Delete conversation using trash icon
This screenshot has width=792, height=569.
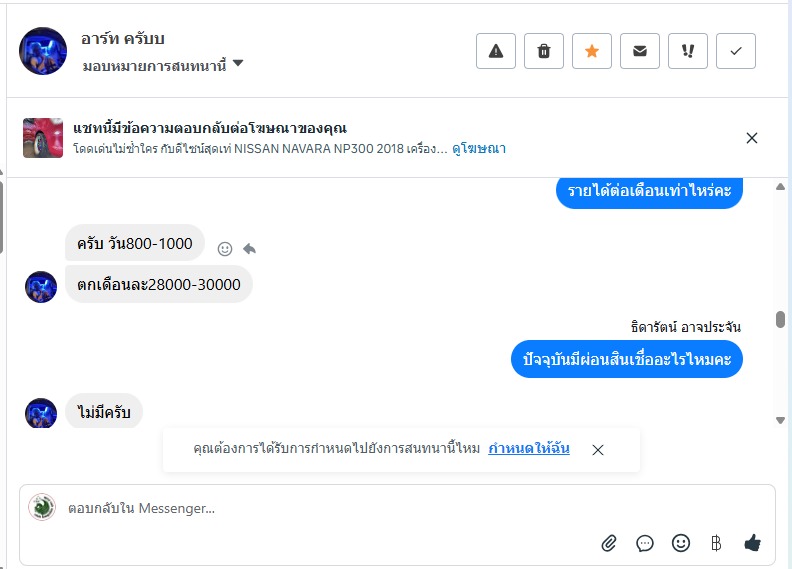coord(544,51)
